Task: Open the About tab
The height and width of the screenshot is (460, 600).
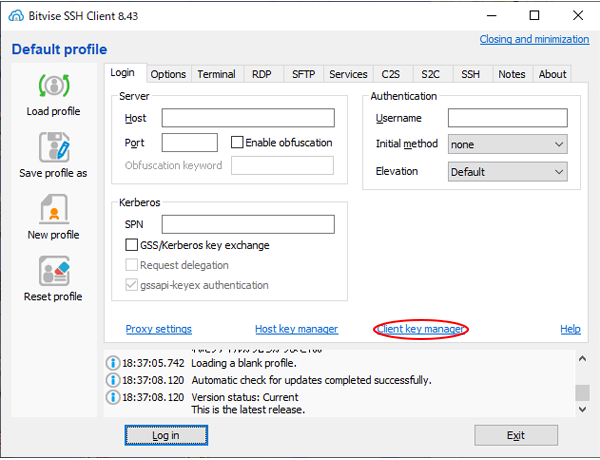Action: (552, 74)
